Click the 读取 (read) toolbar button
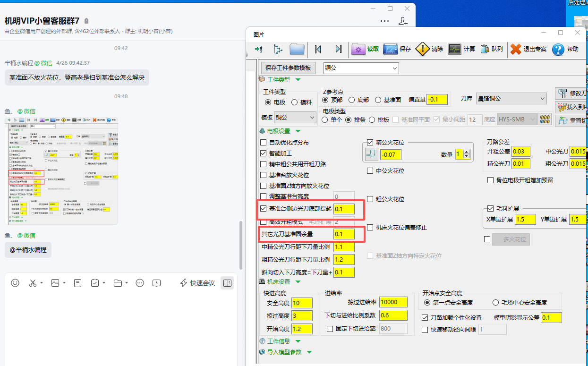Screen dimensions: 588x366 [x=365, y=49]
